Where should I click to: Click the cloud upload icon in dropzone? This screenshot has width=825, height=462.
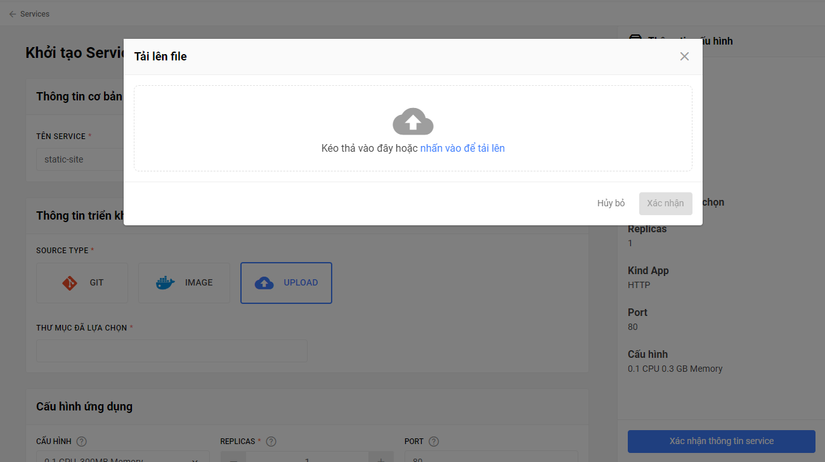413,122
